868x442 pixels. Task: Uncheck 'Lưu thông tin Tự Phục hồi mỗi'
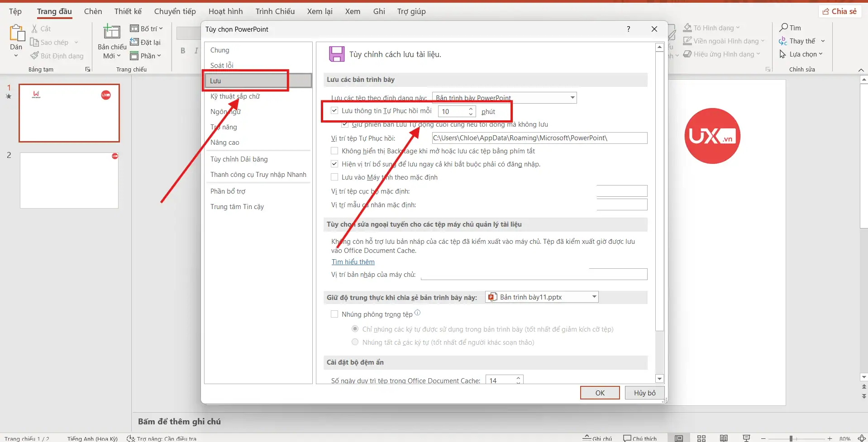pos(334,110)
